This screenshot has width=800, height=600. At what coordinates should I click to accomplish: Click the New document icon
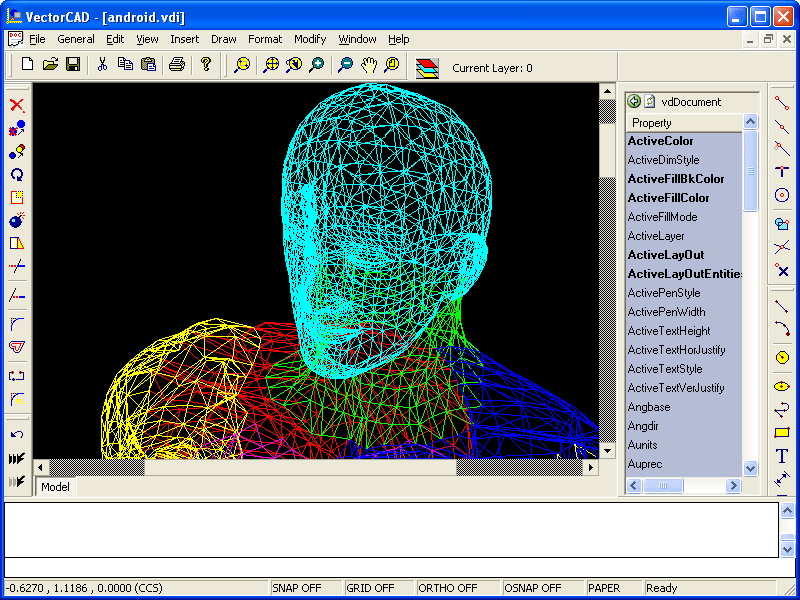click(28, 64)
